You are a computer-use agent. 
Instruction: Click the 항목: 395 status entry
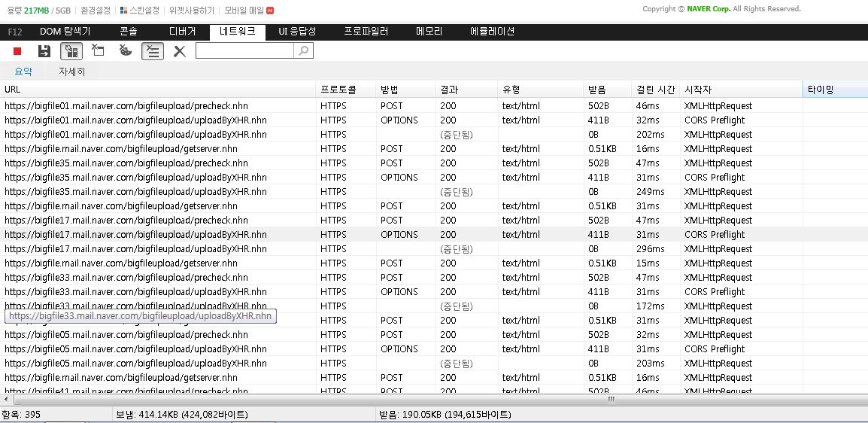point(21,415)
